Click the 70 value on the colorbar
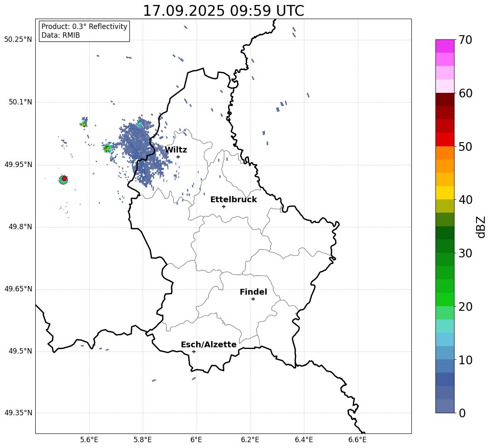491x448 pixels. pyautogui.click(x=466, y=40)
